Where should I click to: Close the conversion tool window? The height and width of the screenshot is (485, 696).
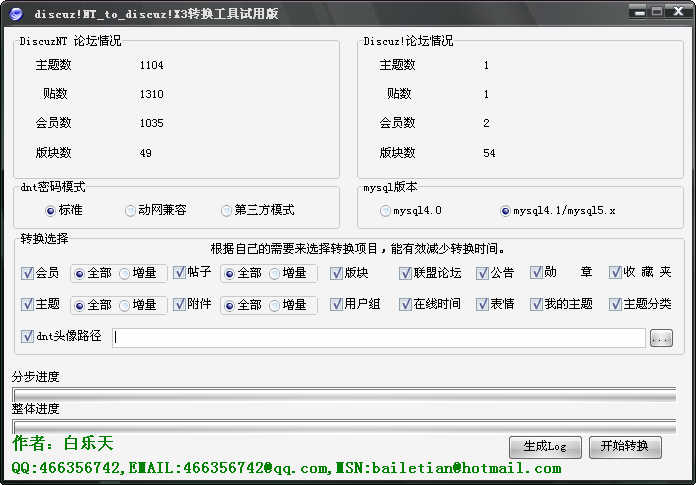point(678,12)
